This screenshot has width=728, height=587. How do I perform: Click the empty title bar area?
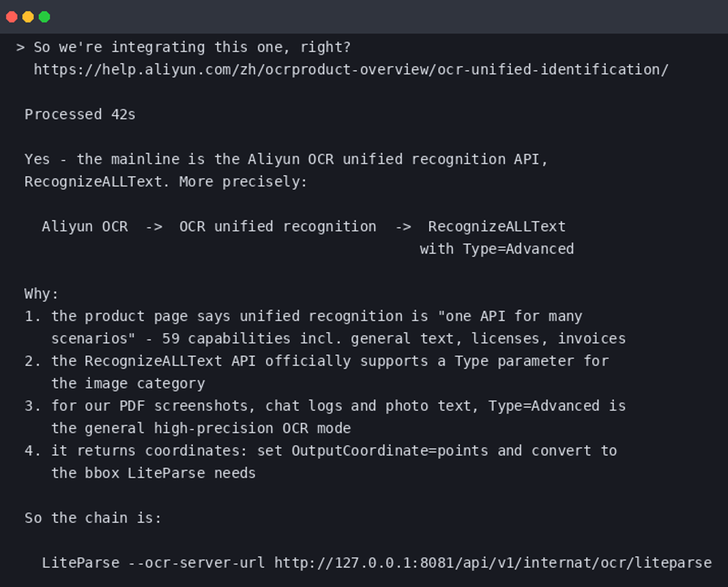click(387, 17)
